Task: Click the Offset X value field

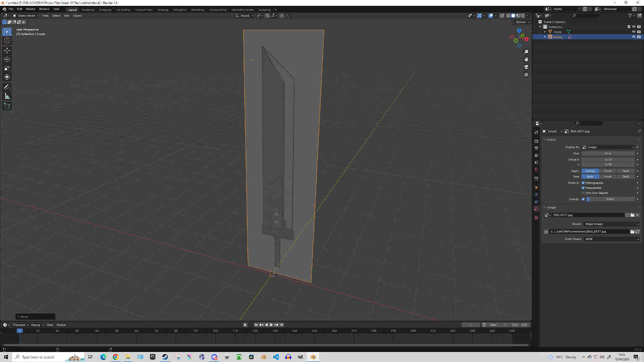Action: point(608,160)
